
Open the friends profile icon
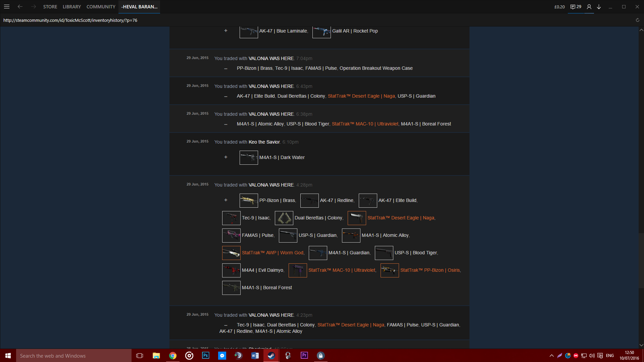click(589, 7)
